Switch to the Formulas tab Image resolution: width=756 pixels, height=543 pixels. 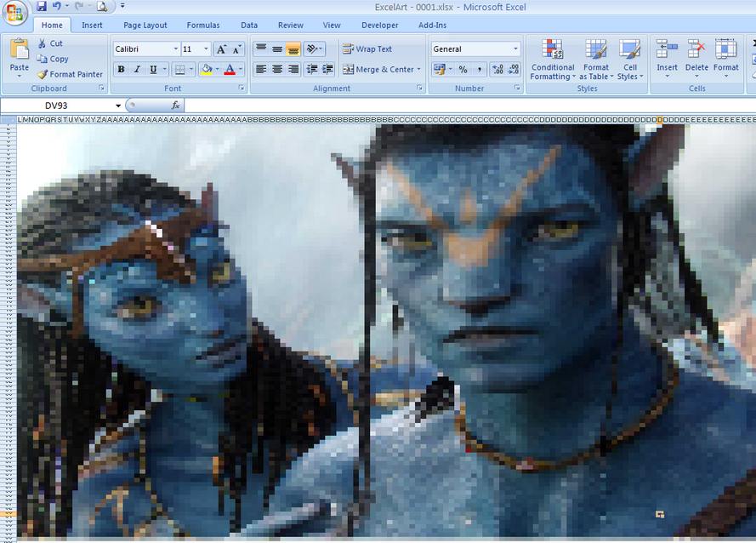[203, 25]
